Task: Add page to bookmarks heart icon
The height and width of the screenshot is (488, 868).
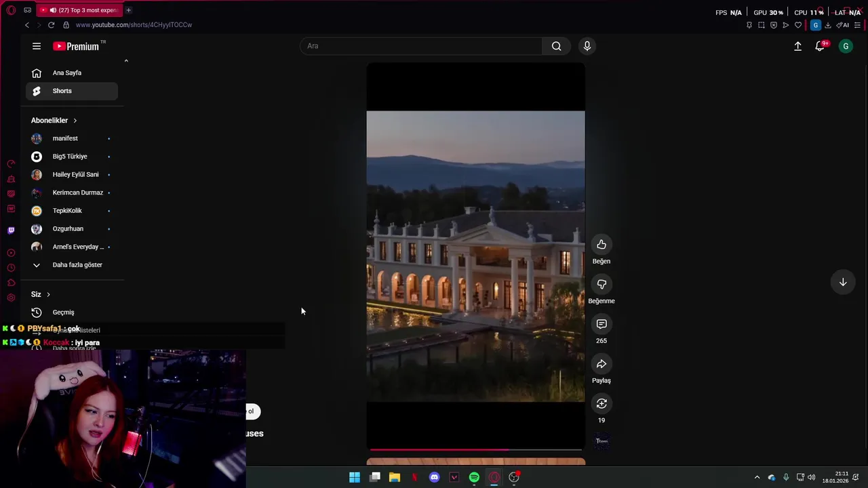Action: pyautogui.click(x=798, y=25)
